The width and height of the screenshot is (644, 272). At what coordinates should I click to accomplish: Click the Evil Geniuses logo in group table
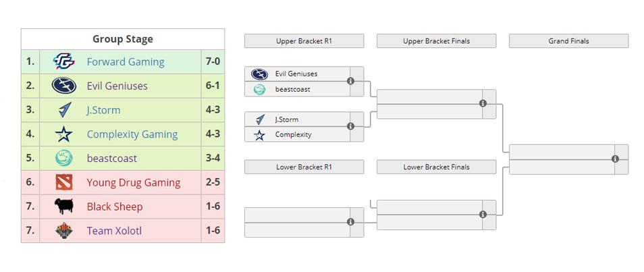(64, 86)
